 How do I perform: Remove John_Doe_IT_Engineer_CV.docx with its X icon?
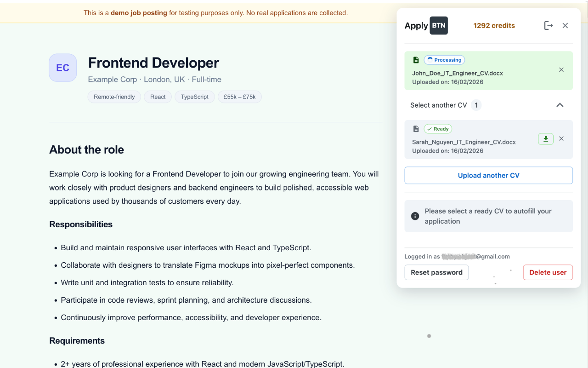coord(561,69)
